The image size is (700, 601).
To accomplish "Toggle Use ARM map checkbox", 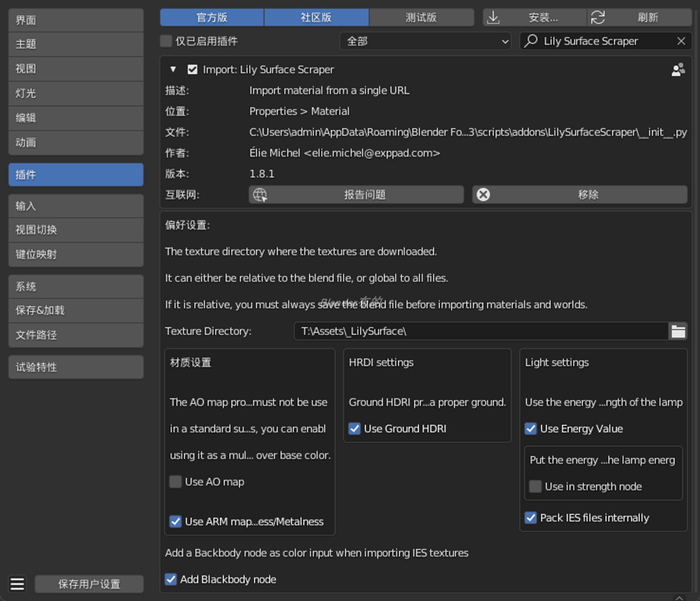I will click(175, 521).
